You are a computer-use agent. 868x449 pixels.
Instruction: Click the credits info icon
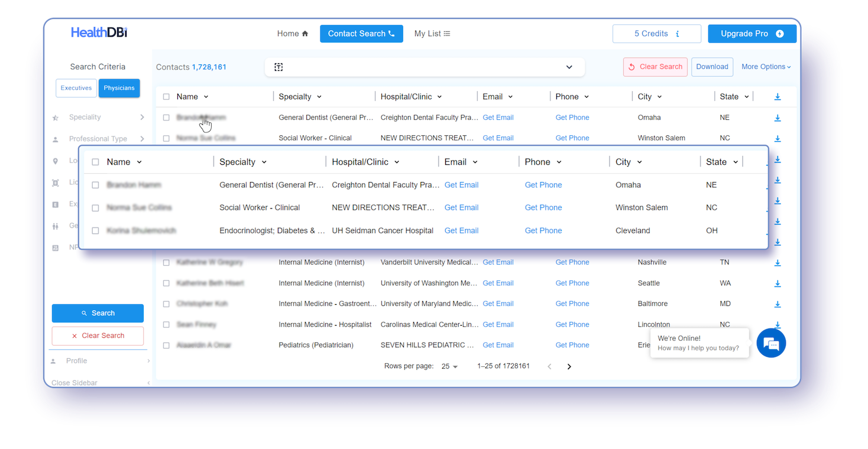(x=678, y=34)
